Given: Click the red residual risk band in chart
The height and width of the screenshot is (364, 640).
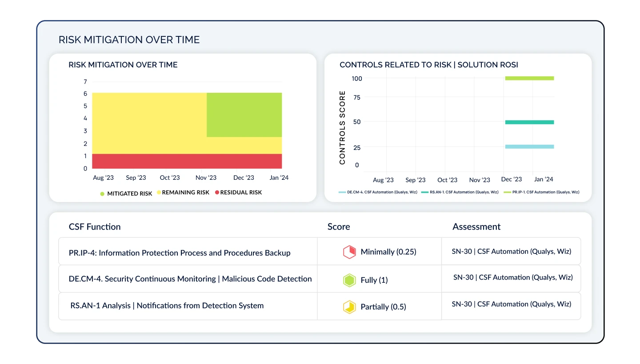Looking at the screenshot, I should pos(187,161).
